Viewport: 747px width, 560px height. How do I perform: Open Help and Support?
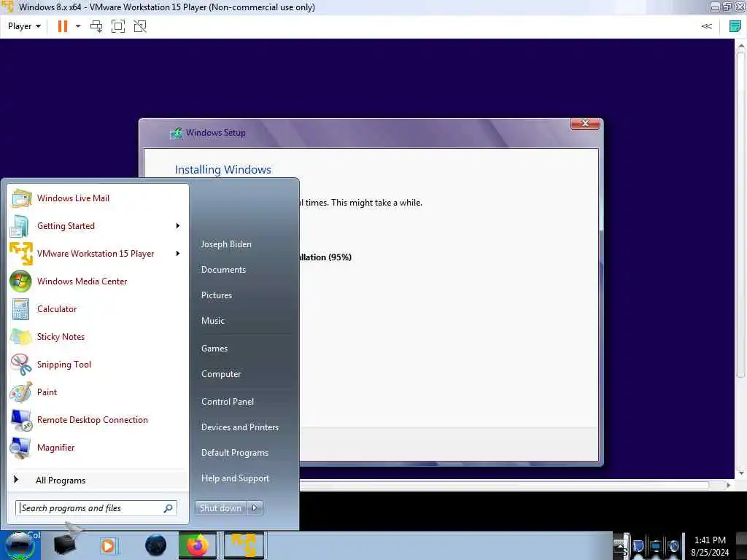pos(235,478)
